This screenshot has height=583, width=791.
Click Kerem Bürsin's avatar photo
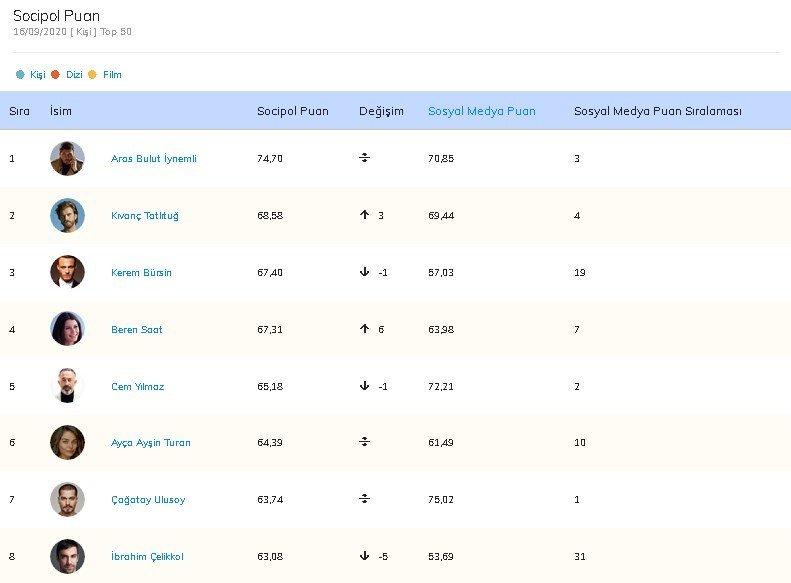[67, 272]
